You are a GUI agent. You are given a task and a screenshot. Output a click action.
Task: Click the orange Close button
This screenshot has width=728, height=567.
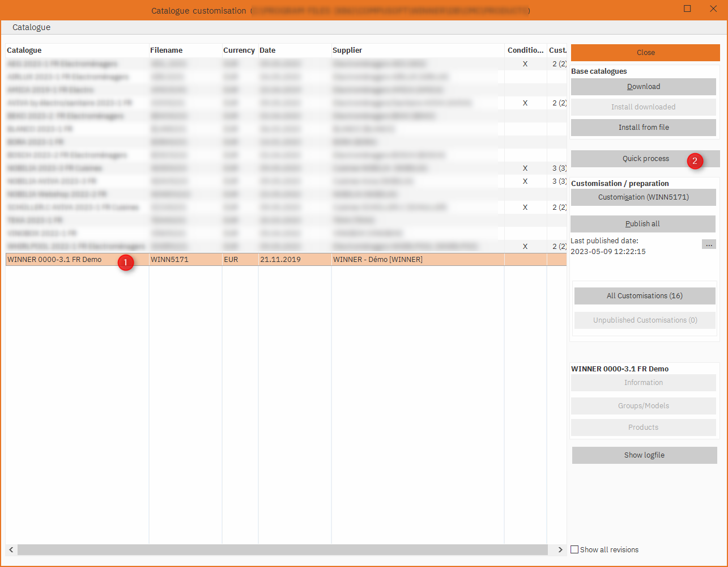click(x=645, y=53)
